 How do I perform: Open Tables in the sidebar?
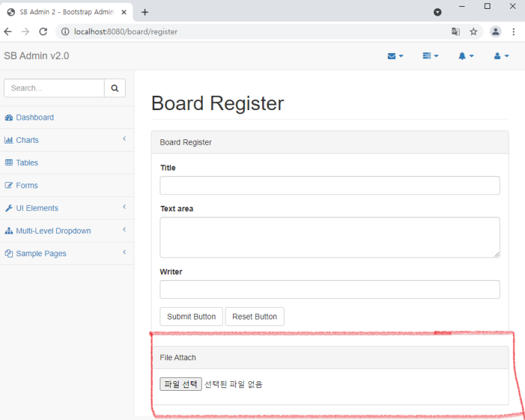tap(67, 163)
